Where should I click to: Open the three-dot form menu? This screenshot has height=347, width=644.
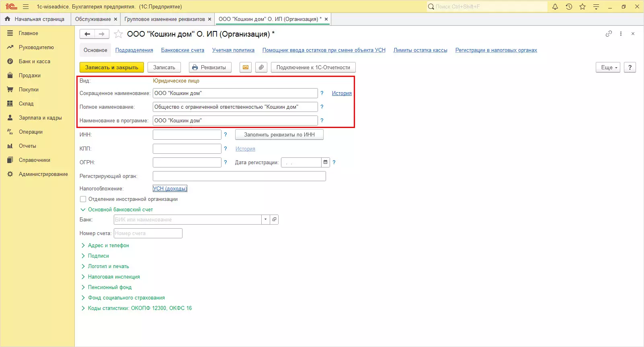[621, 34]
